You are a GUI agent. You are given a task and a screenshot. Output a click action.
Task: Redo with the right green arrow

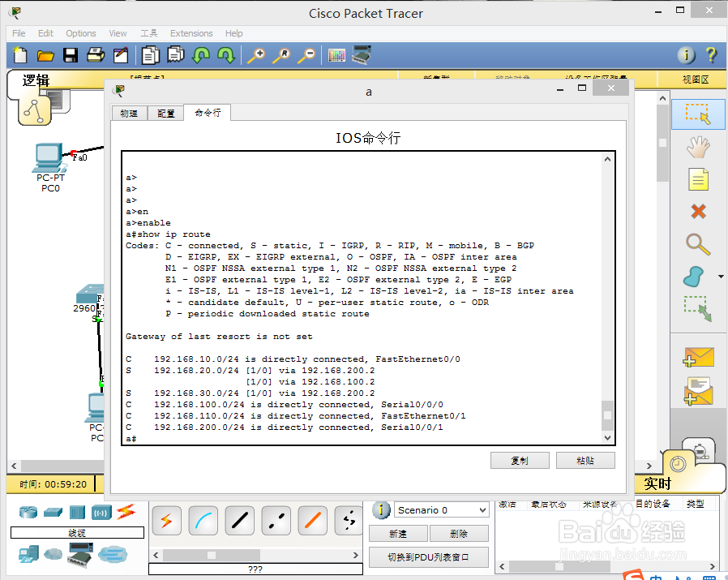click(226, 55)
